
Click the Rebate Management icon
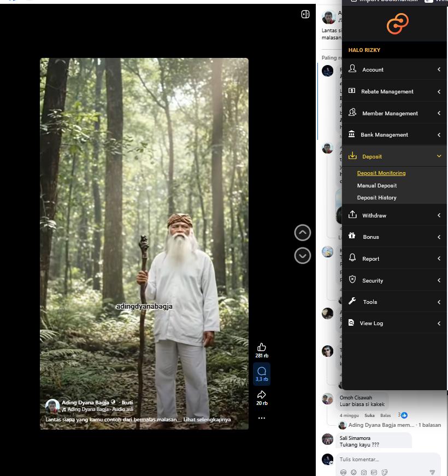tap(352, 91)
